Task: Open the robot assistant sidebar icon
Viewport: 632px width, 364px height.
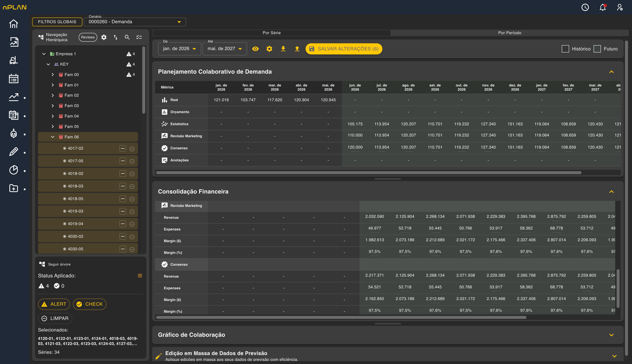Action: pos(14,134)
